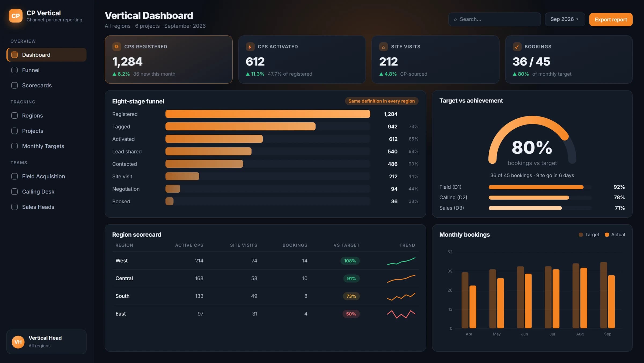Open Regions tracking page label
Image resolution: width=644 pixels, height=363 pixels.
coord(32,116)
